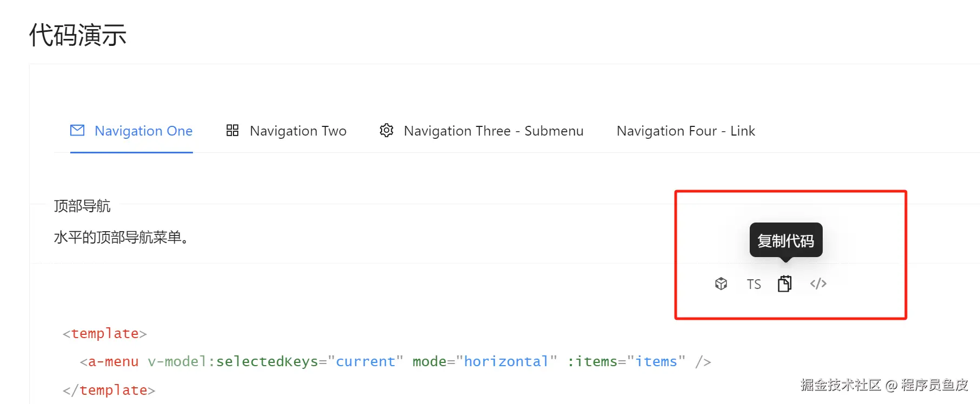Open the demo in CodeSandbox via cube icon

721,284
